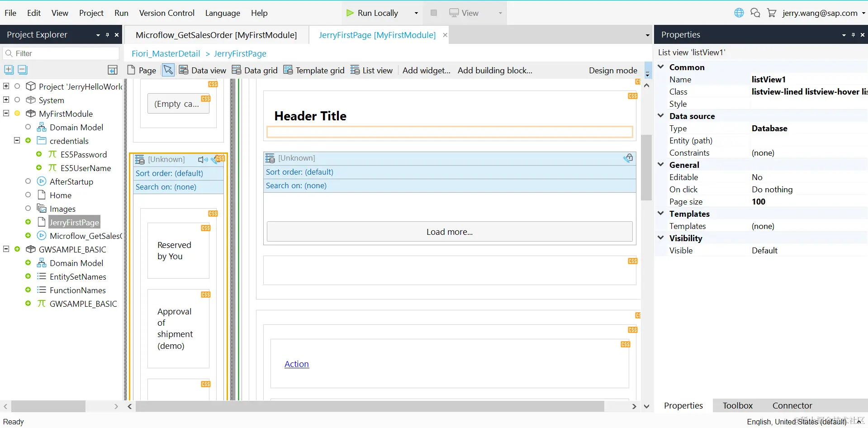
Task: Click the Design mode button
Action: click(613, 70)
